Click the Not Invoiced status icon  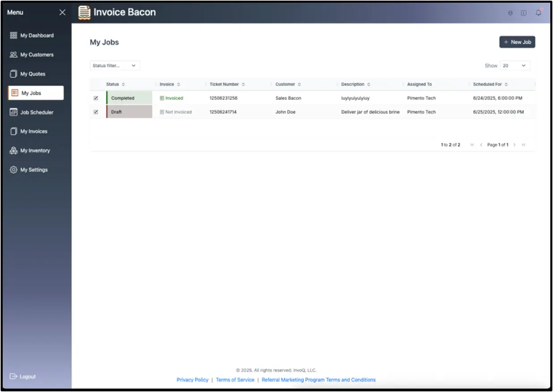pyautogui.click(x=162, y=112)
